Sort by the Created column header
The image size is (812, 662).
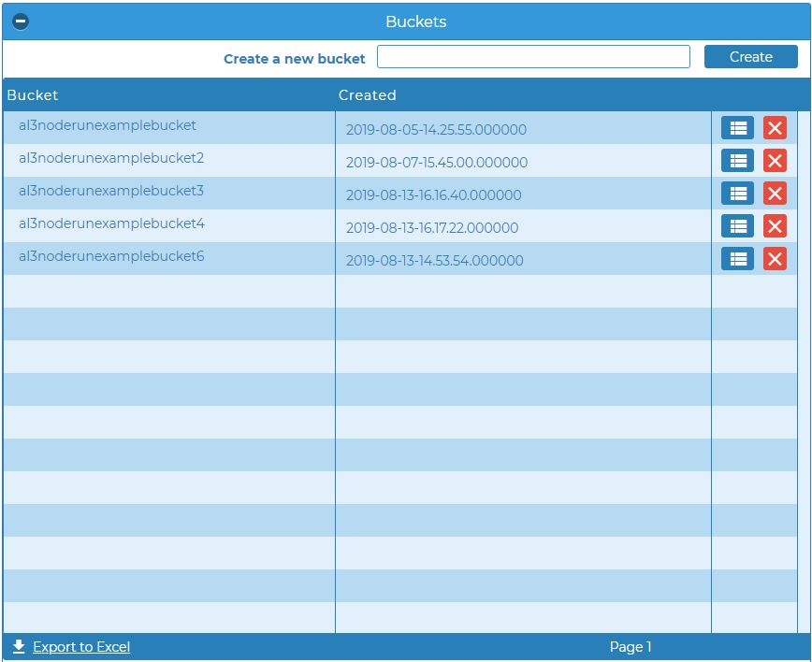367,95
